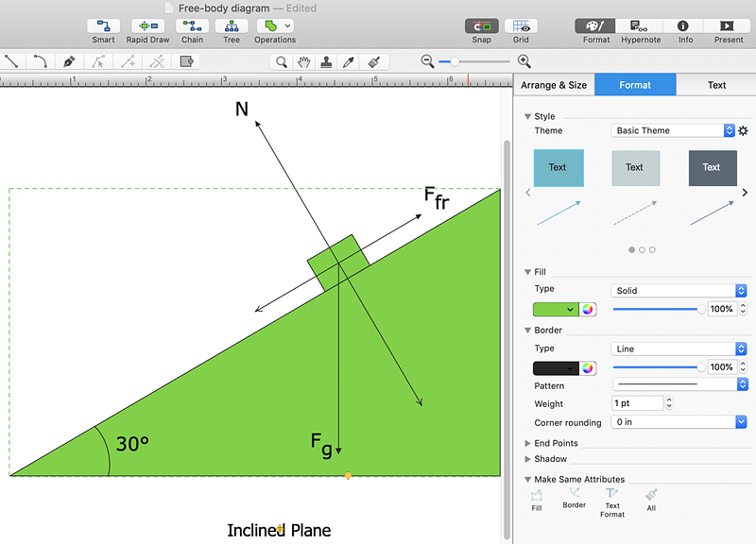The height and width of the screenshot is (544, 756).
Task: Switch to the Arrange & Size tab
Action: (554, 85)
